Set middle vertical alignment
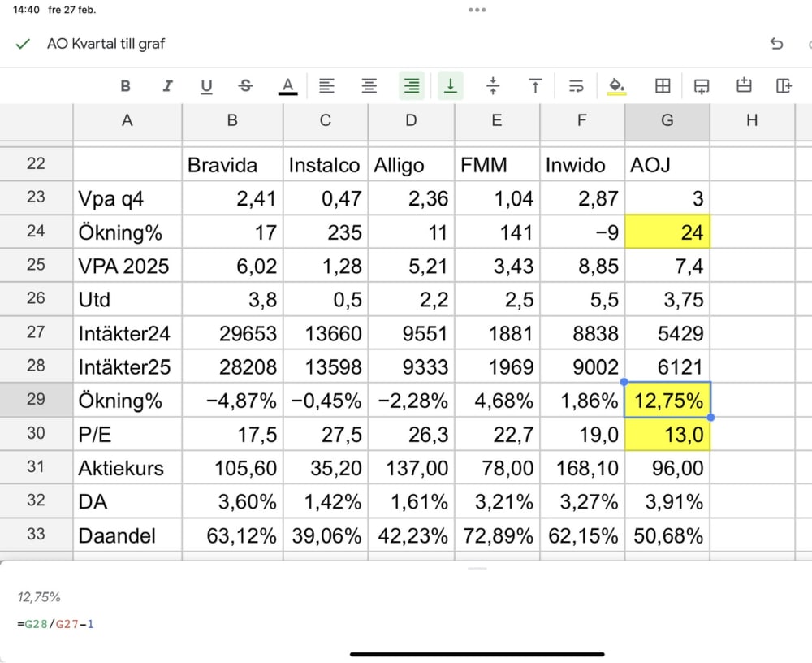Screen dimensions: 812x663 pyautogui.click(x=493, y=85)
